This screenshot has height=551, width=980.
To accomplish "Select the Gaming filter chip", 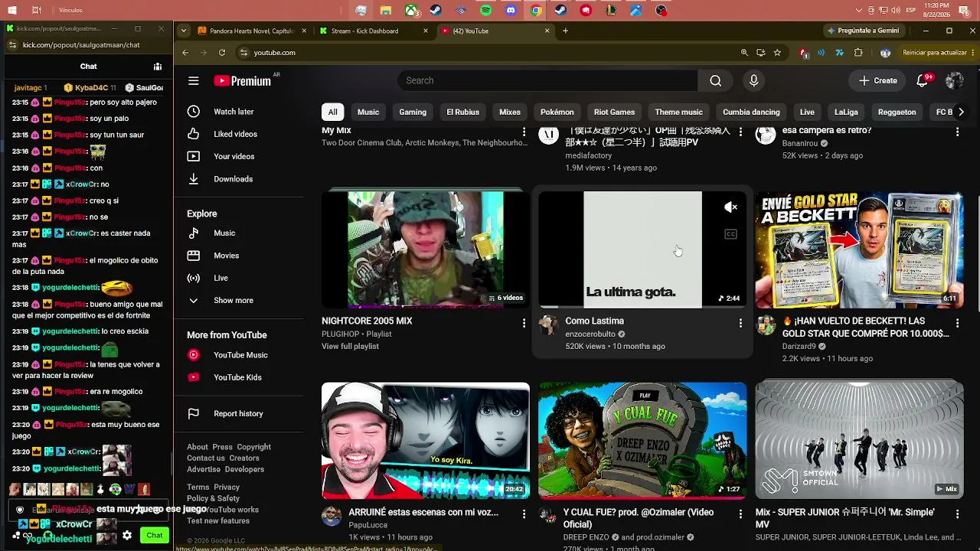I will pyautogui.click(x=413, y=112).
